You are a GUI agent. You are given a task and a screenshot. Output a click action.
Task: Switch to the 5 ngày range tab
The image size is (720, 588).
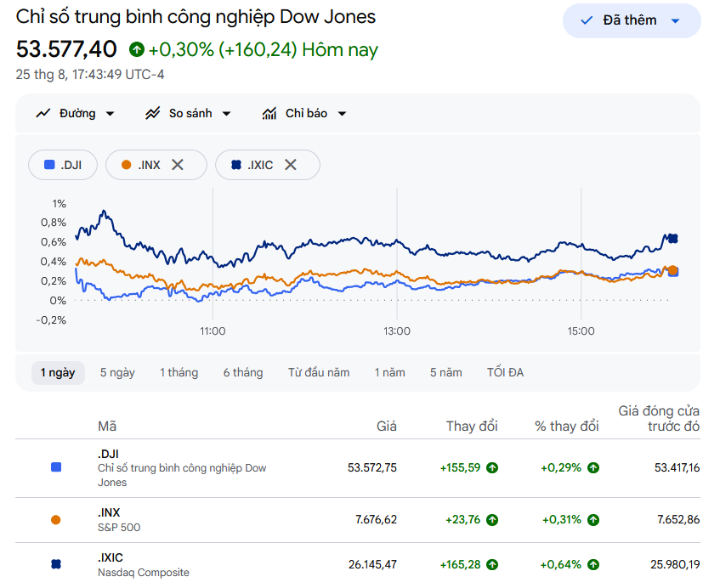[117, 372]
